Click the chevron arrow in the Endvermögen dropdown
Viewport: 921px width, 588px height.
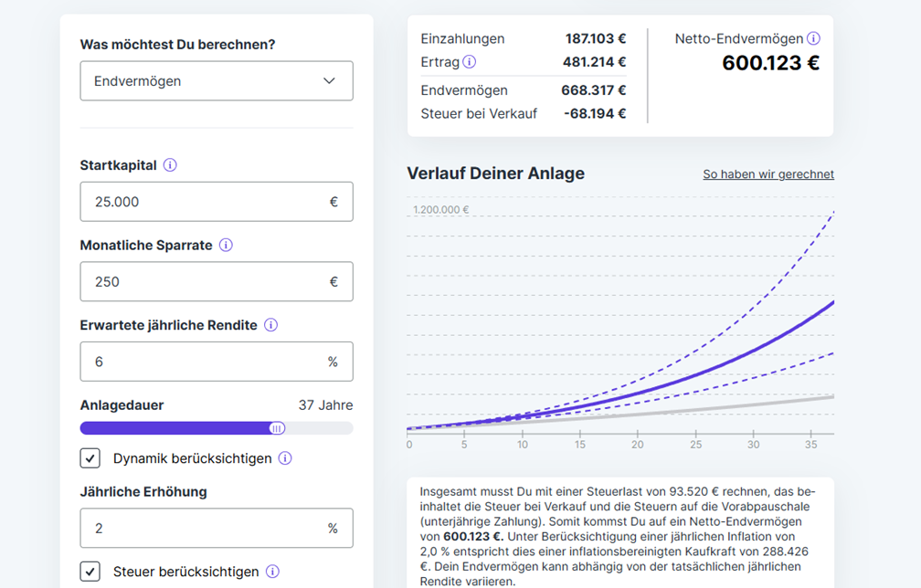(x=329, y=81)
